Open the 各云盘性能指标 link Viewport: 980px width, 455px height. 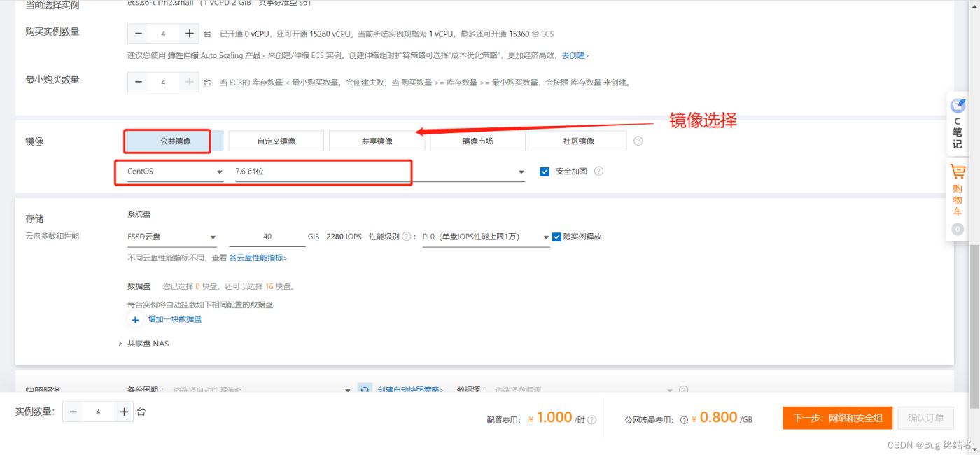click(258, 258)
